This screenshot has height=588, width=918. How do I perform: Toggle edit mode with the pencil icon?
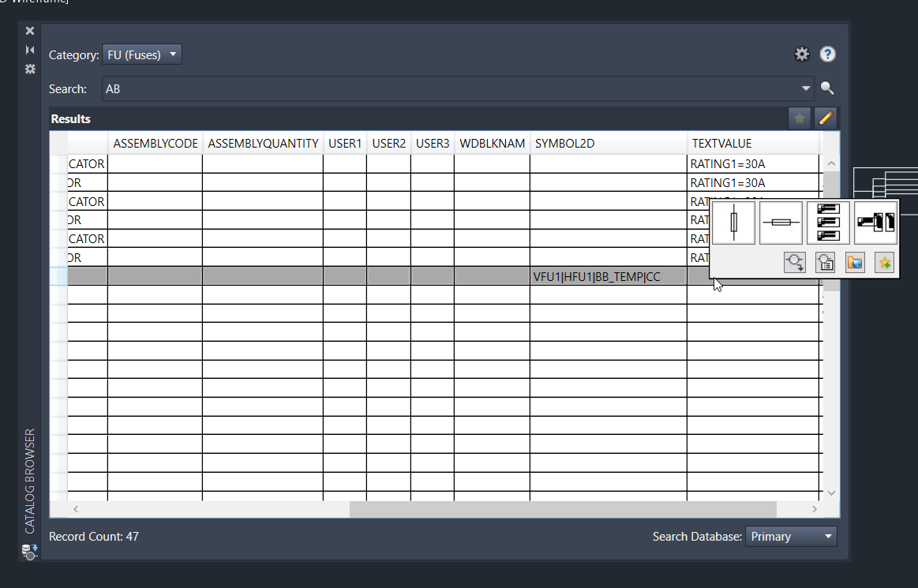(826, 118)
